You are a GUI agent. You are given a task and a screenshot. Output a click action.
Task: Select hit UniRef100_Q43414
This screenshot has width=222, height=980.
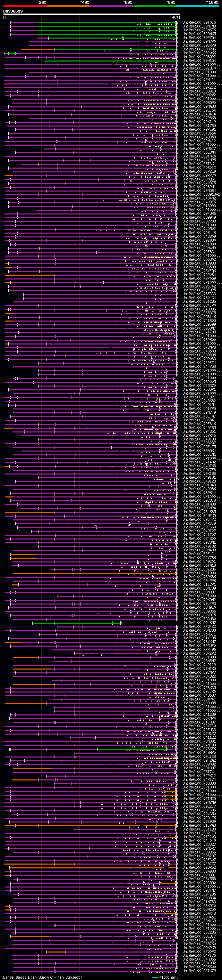coord(199,114)
